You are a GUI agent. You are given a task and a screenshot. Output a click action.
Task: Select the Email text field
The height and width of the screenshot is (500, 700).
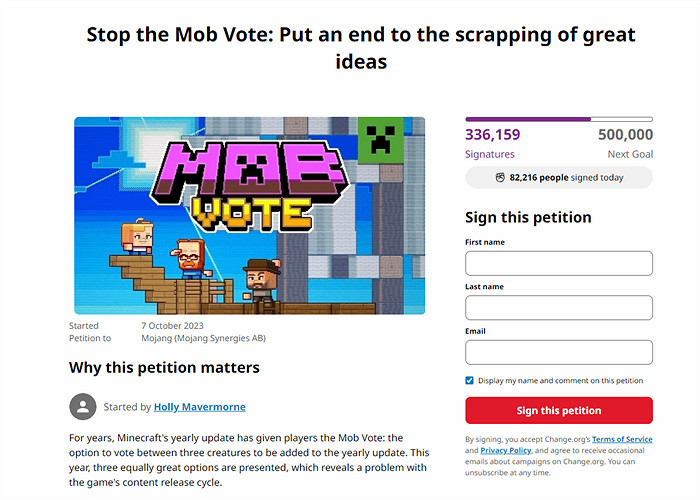(x=559, y=352)
